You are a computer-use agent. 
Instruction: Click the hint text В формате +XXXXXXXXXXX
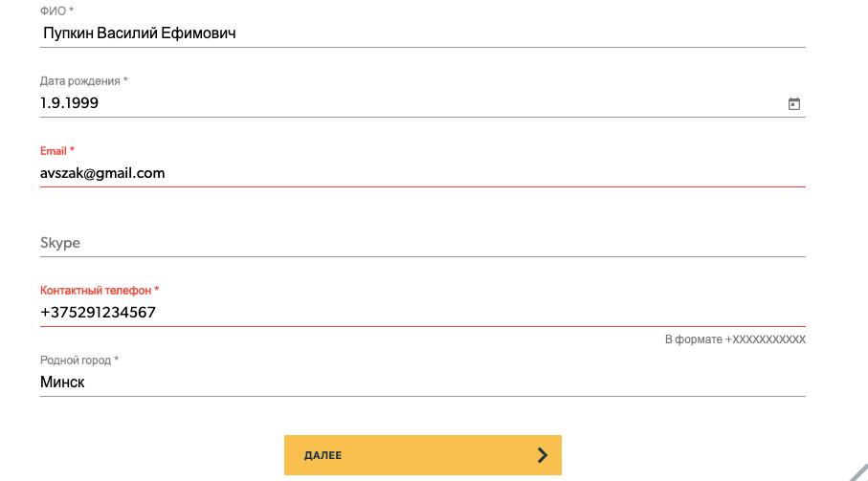[x=735, y=339]
